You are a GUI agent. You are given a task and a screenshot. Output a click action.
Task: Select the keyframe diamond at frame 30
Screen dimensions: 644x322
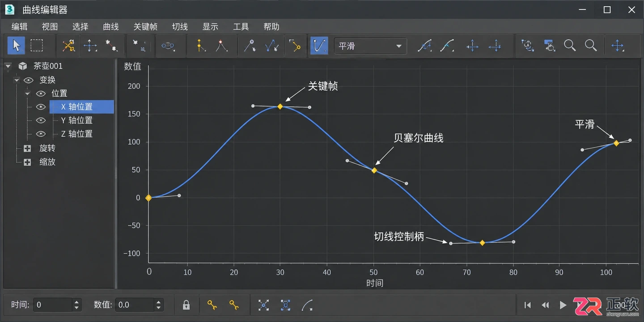pos(280,106)
